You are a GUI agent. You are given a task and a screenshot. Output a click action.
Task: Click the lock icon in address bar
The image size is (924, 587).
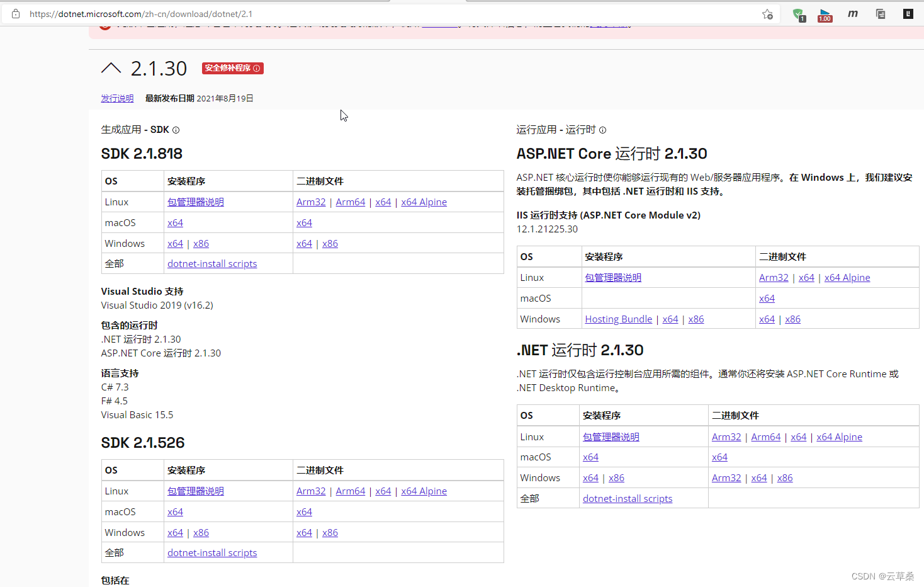click(16, 14)
